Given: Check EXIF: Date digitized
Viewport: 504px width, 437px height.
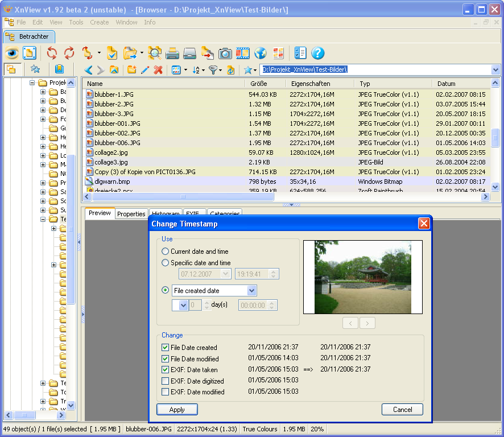Looking at the screenshot, I should coord(165,381).
